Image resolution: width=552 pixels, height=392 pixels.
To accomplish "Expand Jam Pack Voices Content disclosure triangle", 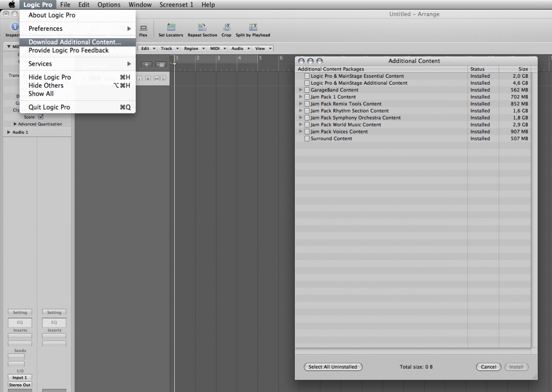I will 301,132.
